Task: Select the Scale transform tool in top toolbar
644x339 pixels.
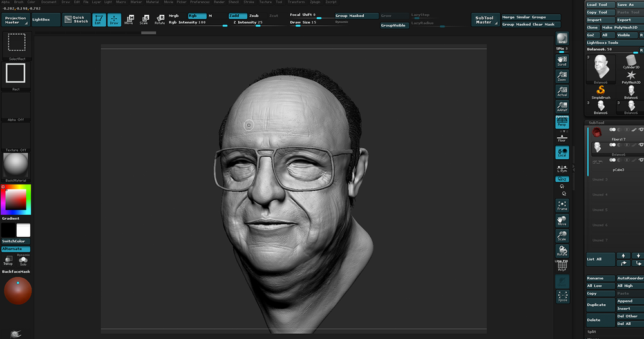Action: 144,20
